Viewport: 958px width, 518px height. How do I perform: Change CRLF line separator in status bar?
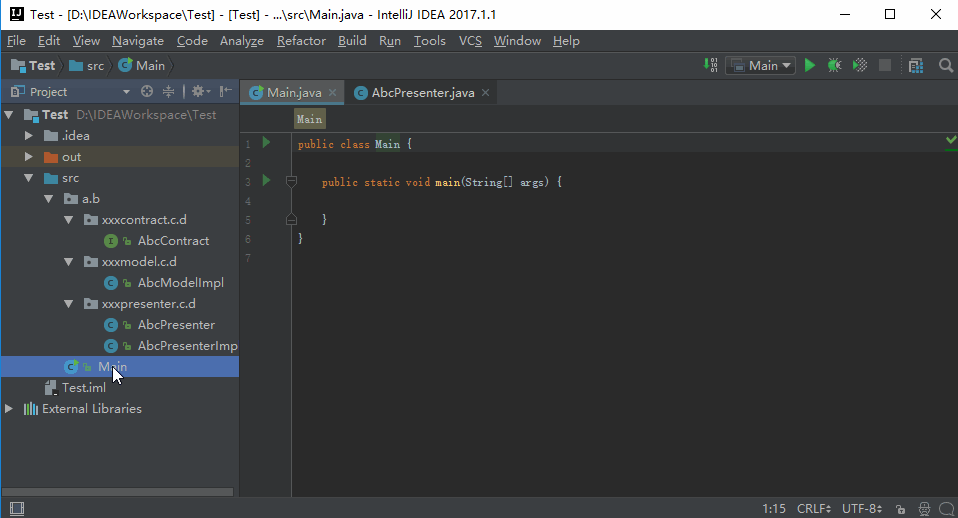click(814, 509)
